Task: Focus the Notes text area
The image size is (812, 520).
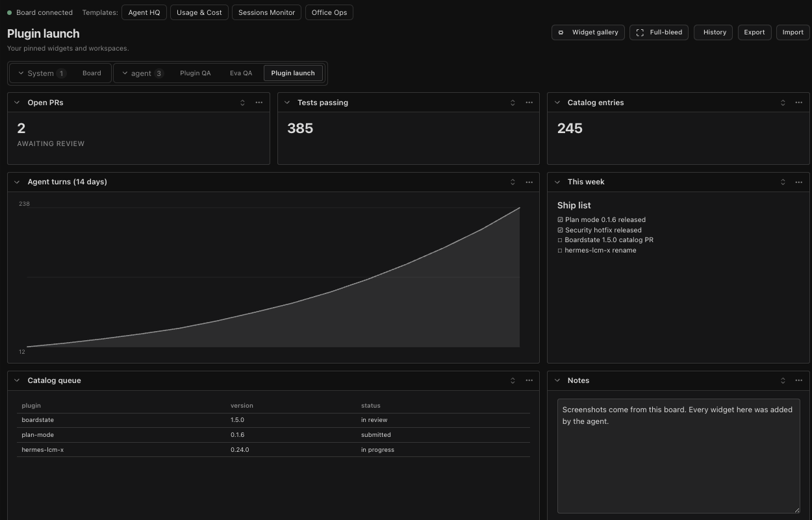Action: (679, 456)
